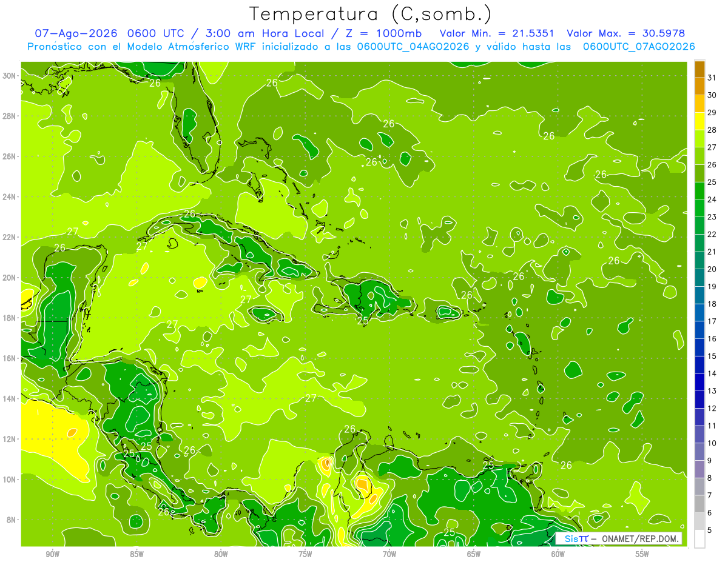Click the "80W" longitude axis label
This screenshot has width=728, height=562.
221,554
